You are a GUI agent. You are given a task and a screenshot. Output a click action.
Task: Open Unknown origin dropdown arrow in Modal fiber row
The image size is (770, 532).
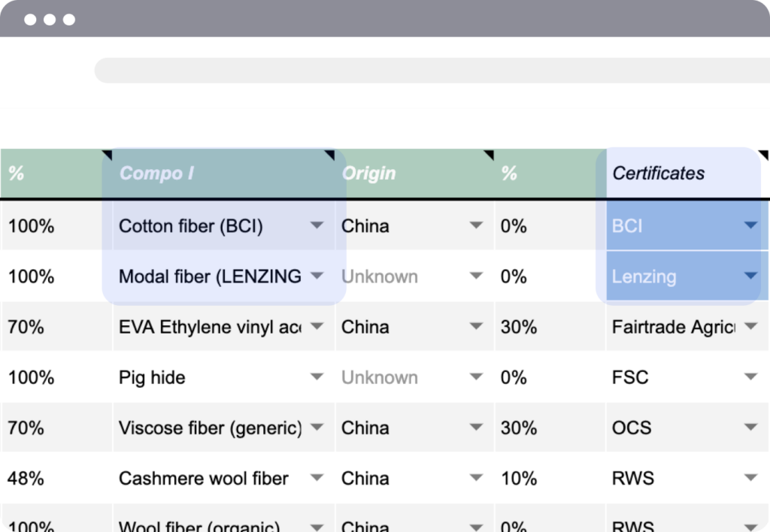click(x=476, y=276)
